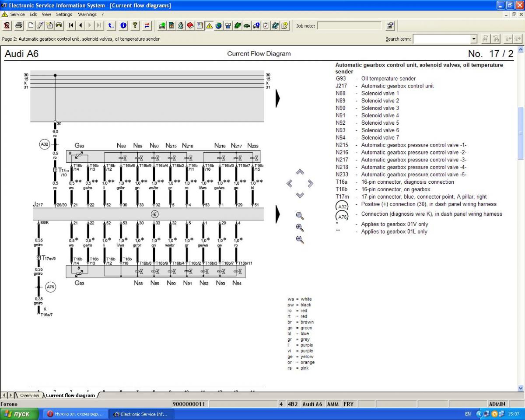Screen dimensions: 525x420
Task: Open the View menu
Action: pyautogui.click(x=46, y=14)
